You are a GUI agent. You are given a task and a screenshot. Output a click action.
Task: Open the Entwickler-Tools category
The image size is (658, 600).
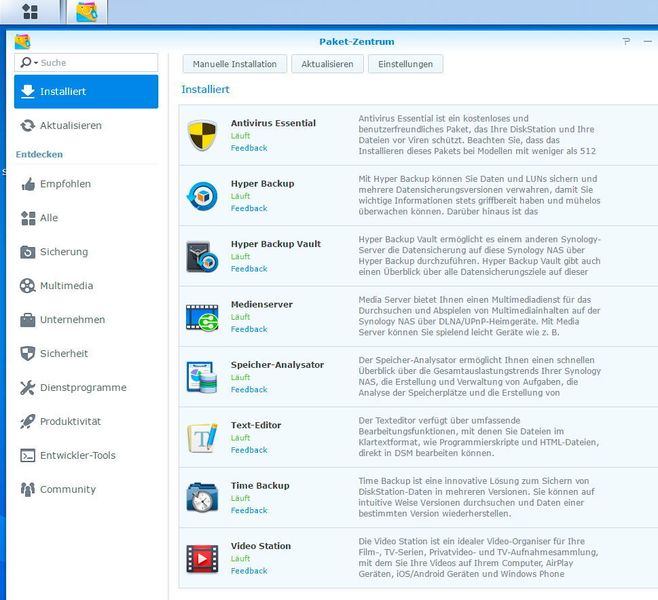(x=86, y=455)
